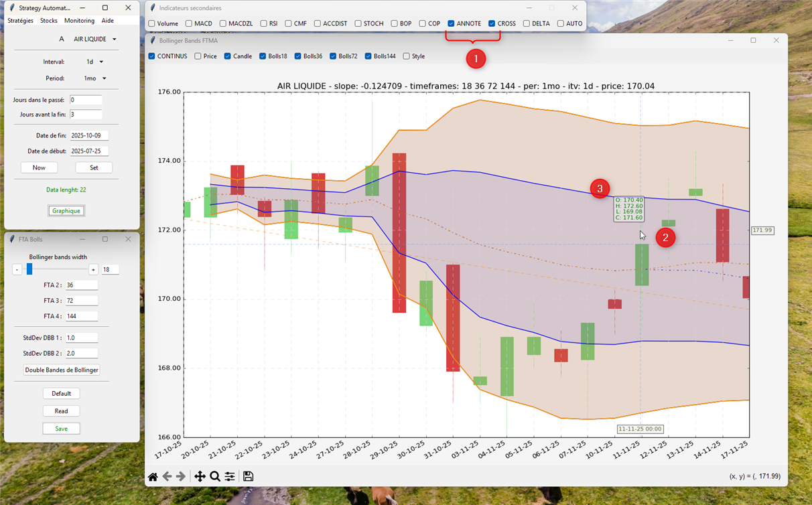Click the Save figure disk icon

pyautogui.click(x=248, y=476)
